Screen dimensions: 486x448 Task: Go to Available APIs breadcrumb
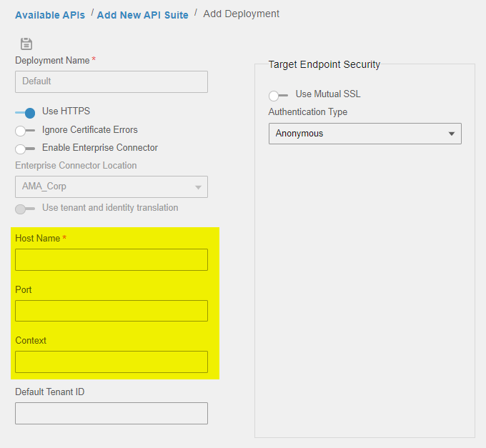point(50,15)
